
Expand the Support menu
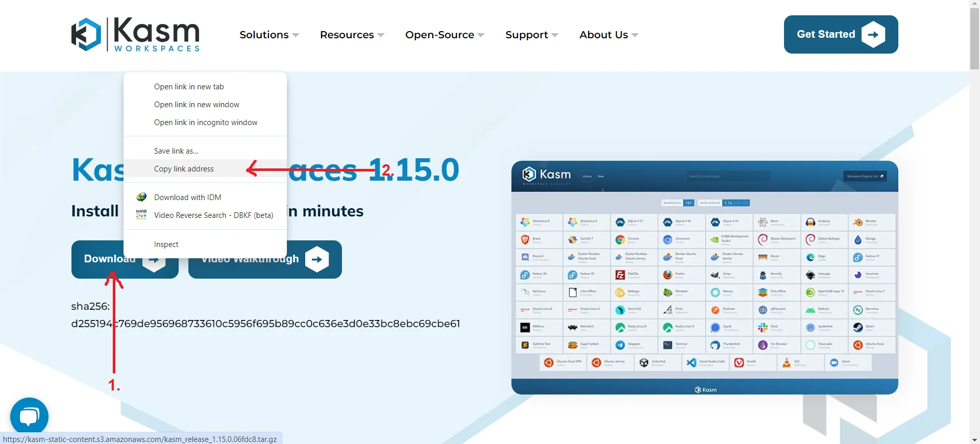532,35
